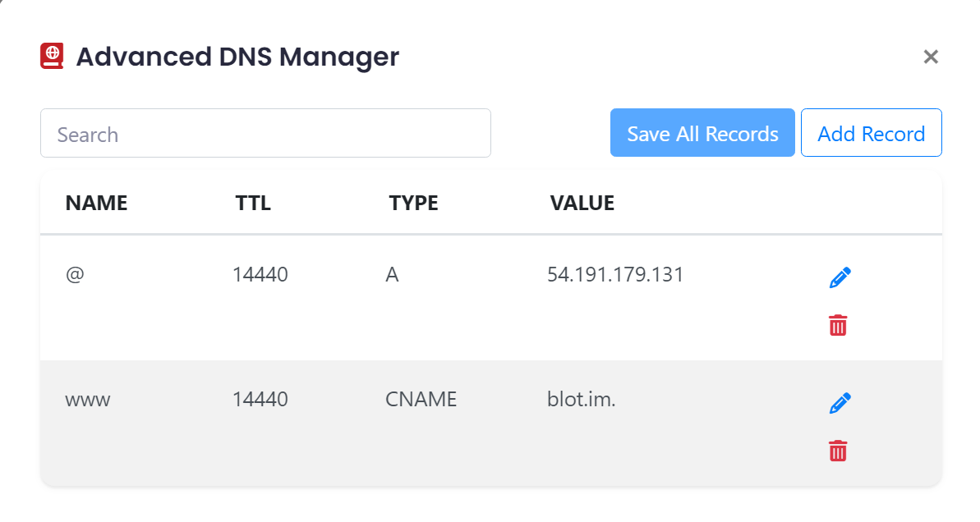Delete the @ A record
The height and width of the screenshot is (522, 980).
point(838,325)
